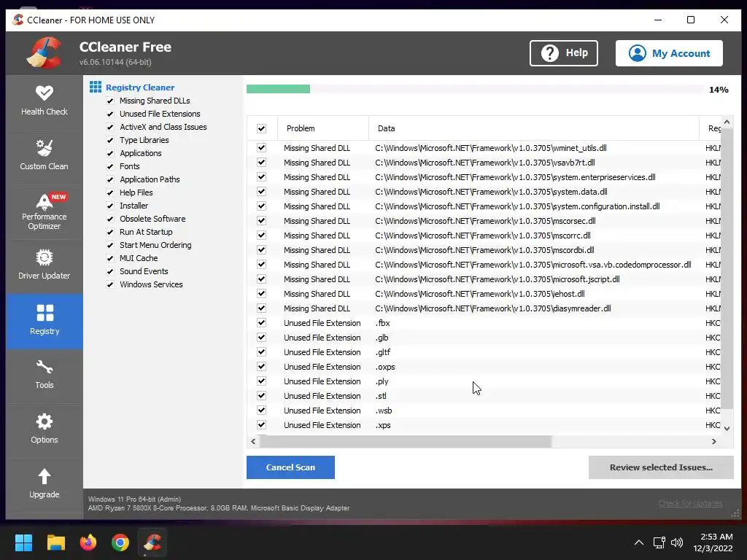Toggle ActiveX and Class Issues checkbox
This screenshot has height=560, width=747.
click(110, 127)
